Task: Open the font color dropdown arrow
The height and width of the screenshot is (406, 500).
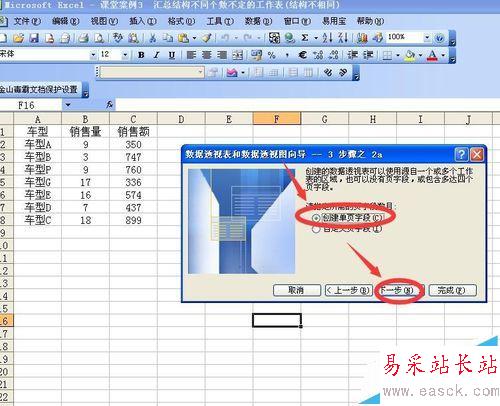Action: (x=443, y=55)
